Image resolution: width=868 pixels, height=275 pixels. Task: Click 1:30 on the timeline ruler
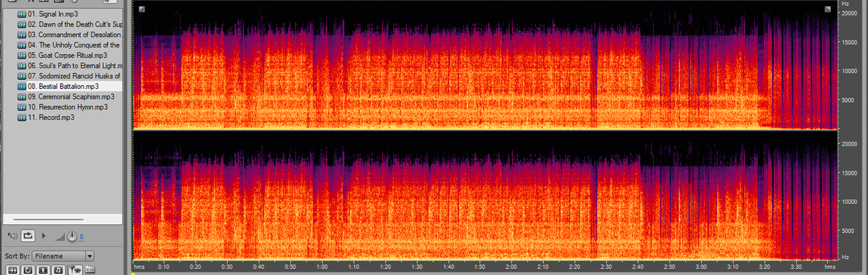pos(416,267)
